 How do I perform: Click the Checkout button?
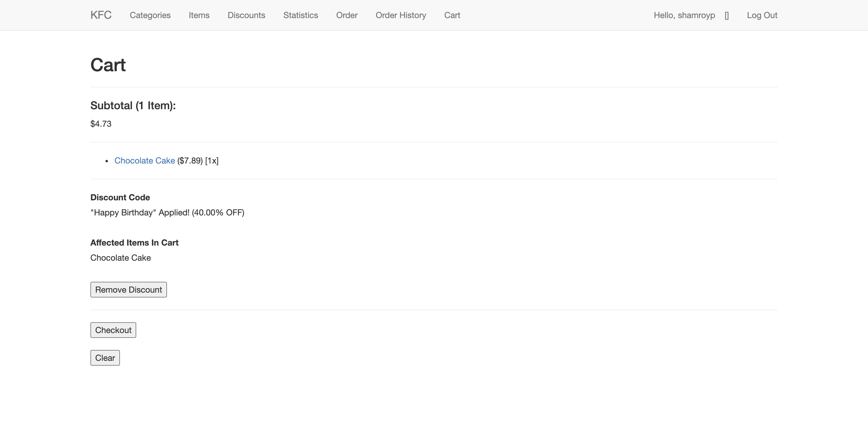pos(113,330)
